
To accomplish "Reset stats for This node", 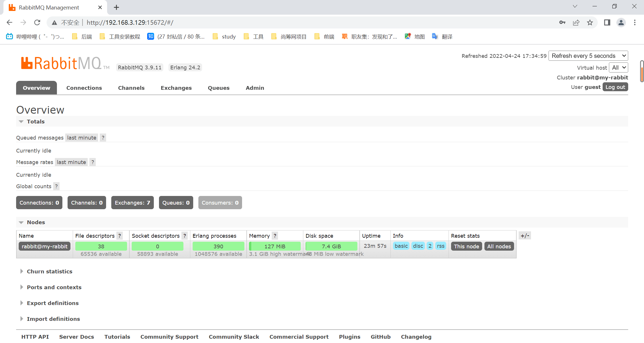I will tap(466, 246).
